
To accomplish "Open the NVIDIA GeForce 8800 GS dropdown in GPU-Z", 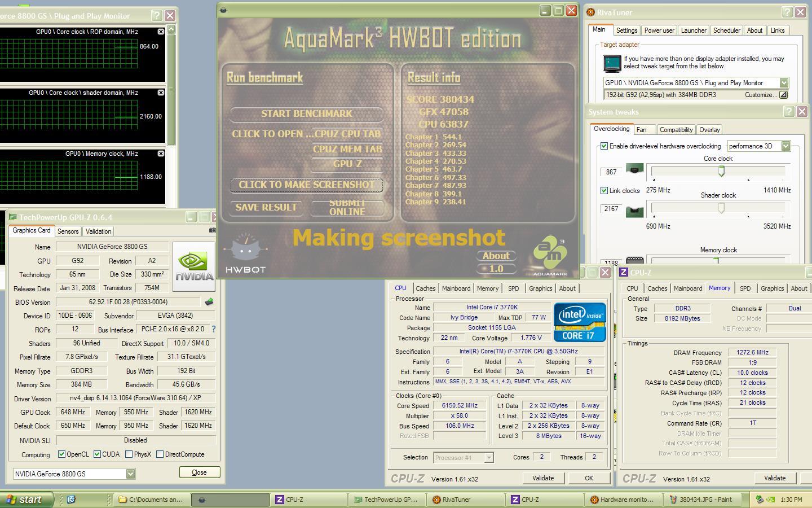I will point(130,474).
